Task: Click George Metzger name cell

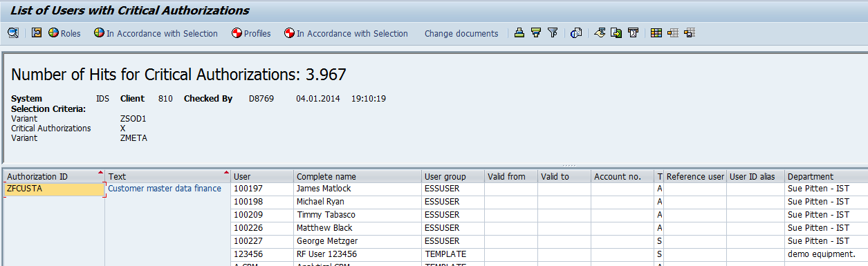Action: tap(358, 241)
